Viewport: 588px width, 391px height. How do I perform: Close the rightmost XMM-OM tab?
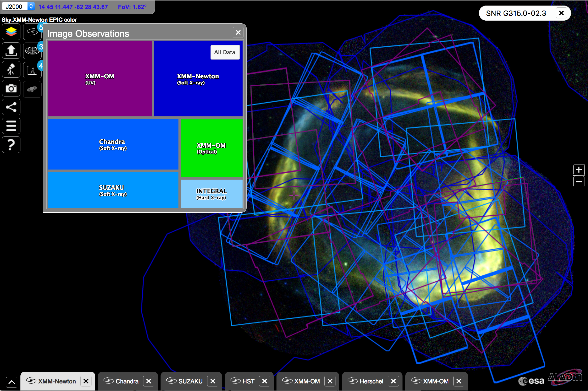click(x=459, y=381)
